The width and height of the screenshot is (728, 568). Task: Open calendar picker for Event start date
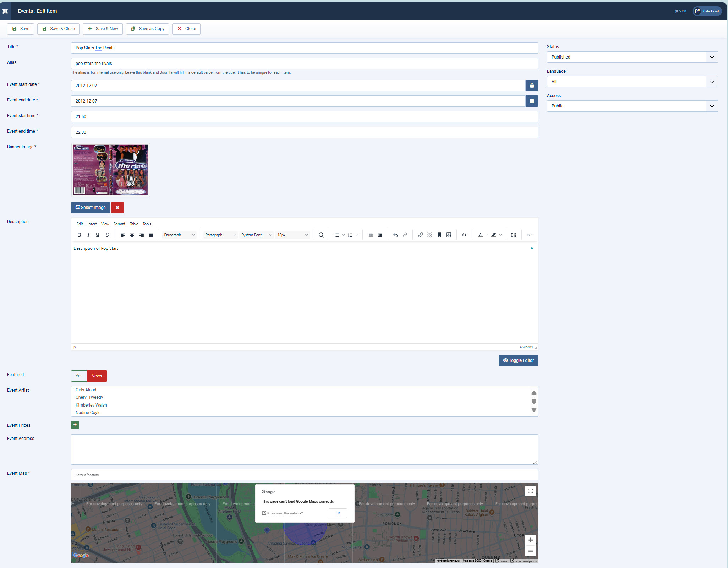click(532, 86)
